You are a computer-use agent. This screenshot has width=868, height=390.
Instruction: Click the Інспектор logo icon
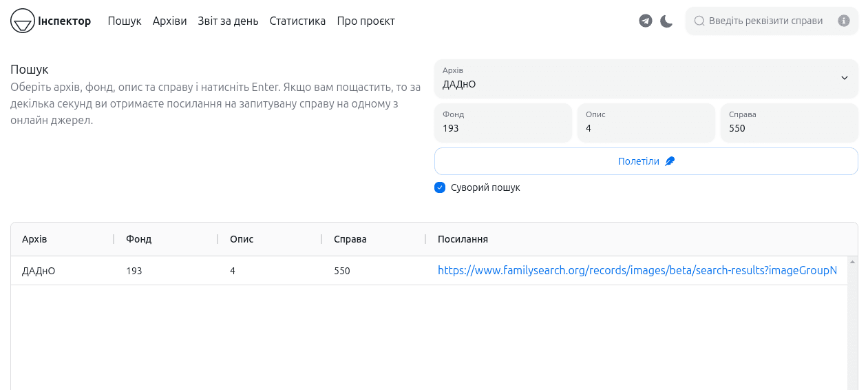23,21
